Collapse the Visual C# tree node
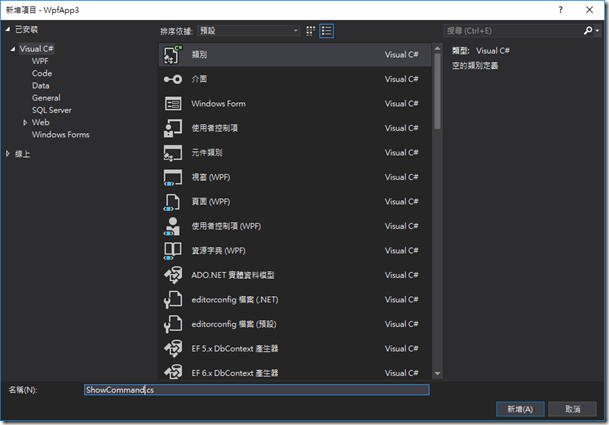609x425 pixels. pyautogui.click(x=13, y=49)
